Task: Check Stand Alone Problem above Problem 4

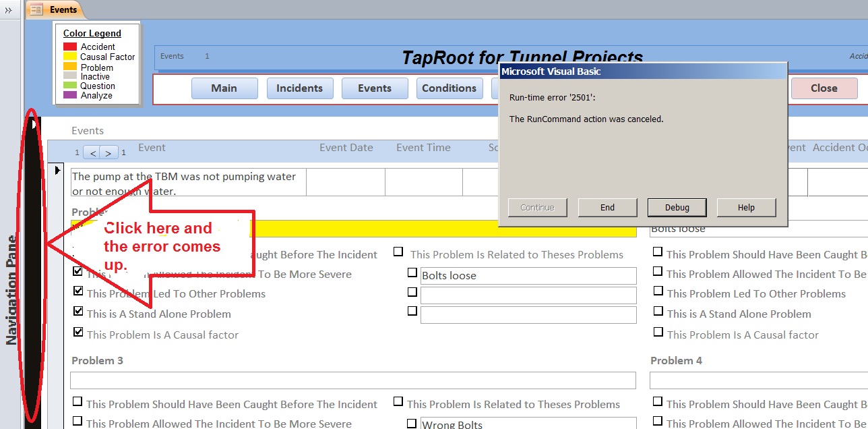Action: [658, 312]
